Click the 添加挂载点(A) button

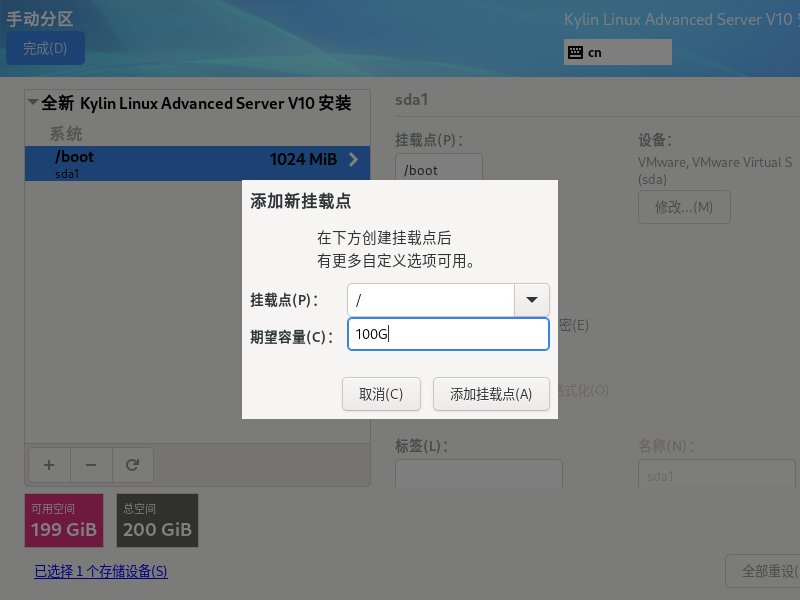pos(489,393)
